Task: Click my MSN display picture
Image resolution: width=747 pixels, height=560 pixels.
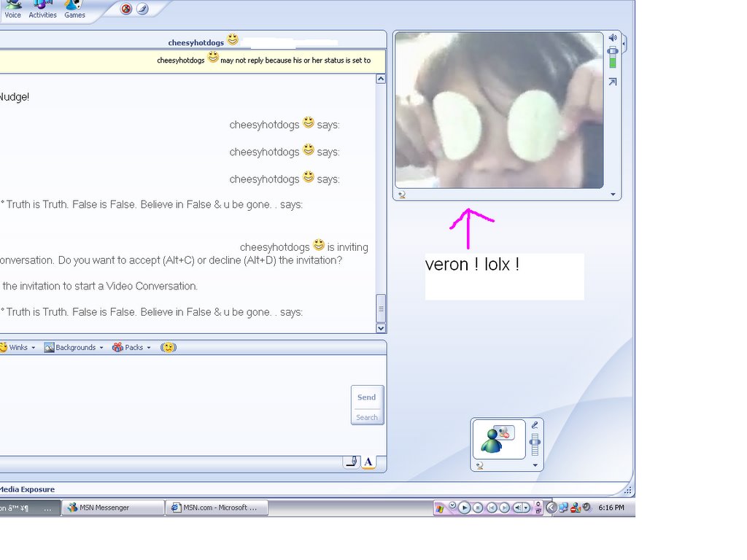Action: point(499,439)
